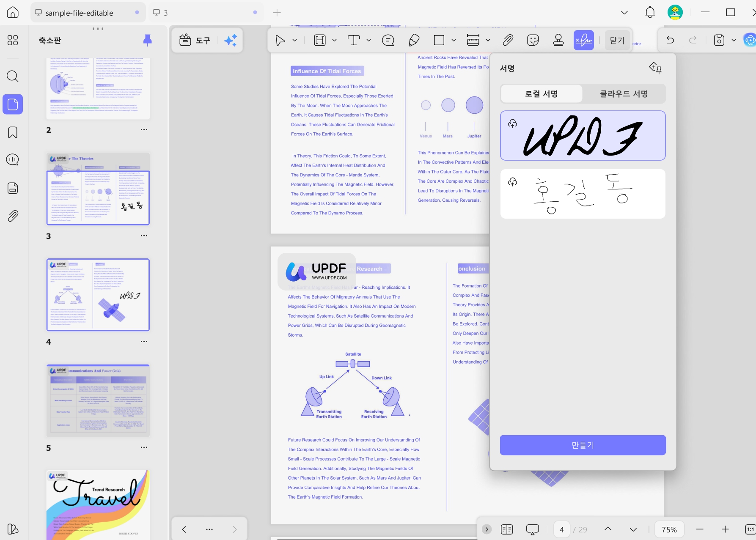Open more options for page 5 thumbnail
This screenshot has height=540, width=756.
(144, 447)
